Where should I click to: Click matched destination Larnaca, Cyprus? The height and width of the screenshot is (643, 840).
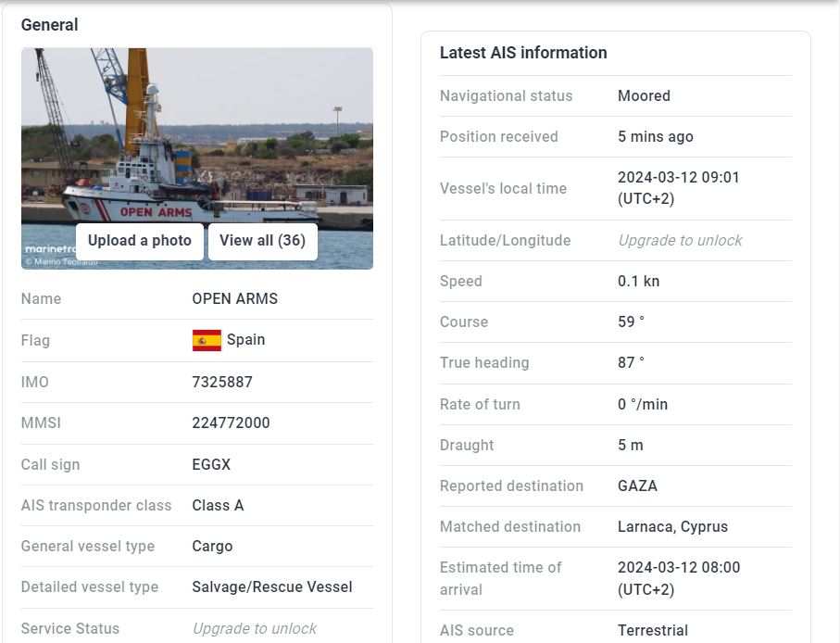(x=672, y=526)
